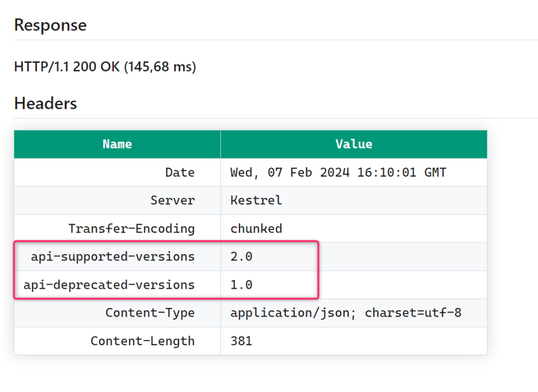Select the api-deprecated-versions header name
This screenshot has height=392, width=538.
pos(109,285)
